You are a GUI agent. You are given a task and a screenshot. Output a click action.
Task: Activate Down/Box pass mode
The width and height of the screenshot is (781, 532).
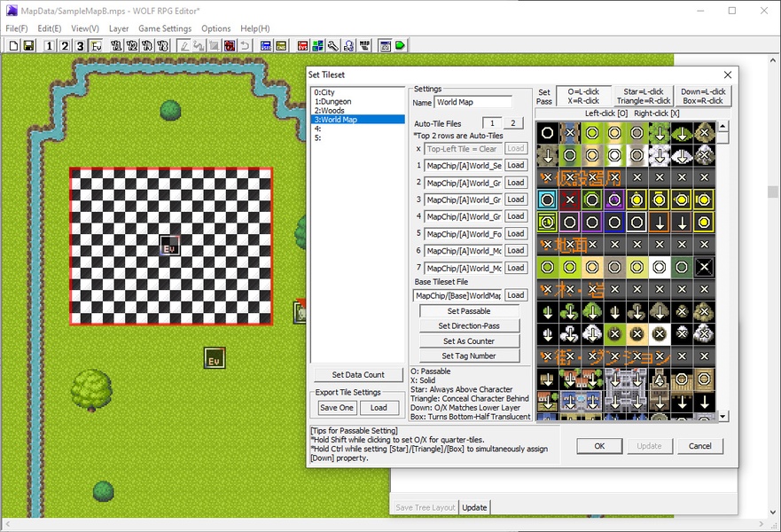[x=702, y=96]
